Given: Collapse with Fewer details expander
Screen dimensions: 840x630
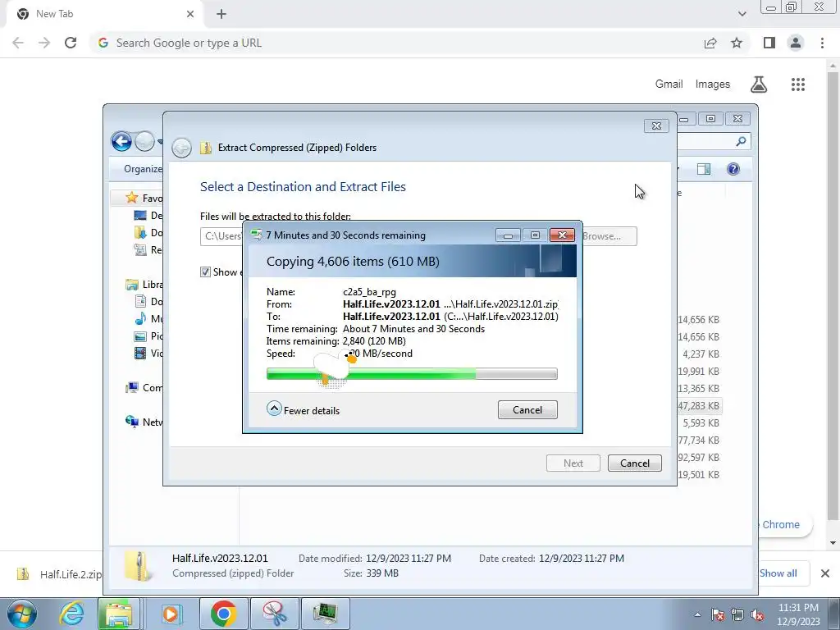Looking at the screenshot, I should 304,410.
